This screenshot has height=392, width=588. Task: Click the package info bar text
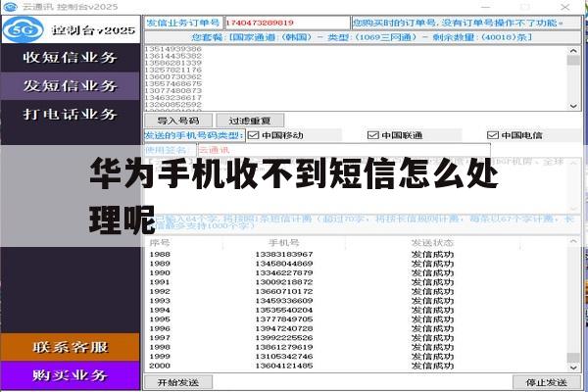tap(362, 37)
